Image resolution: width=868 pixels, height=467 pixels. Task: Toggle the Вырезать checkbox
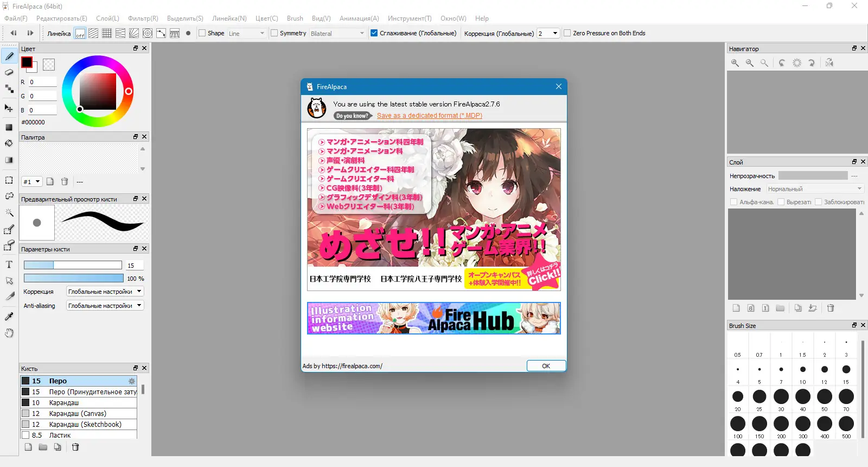tap(781, 202)
